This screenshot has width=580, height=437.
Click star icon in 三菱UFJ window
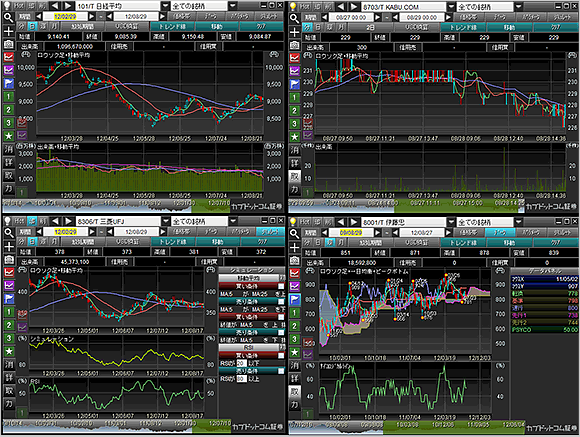(9, 351)
